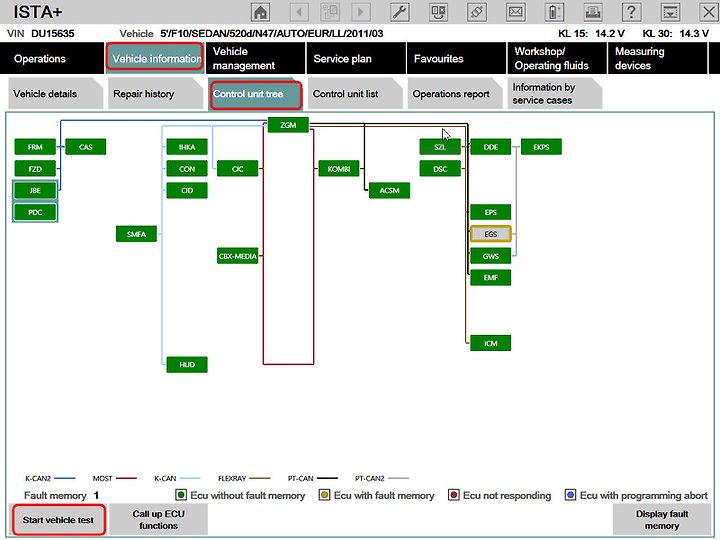Screen dimensions: 720x540
Task: Open the envelope feedback icon
Action: point(515,12)
